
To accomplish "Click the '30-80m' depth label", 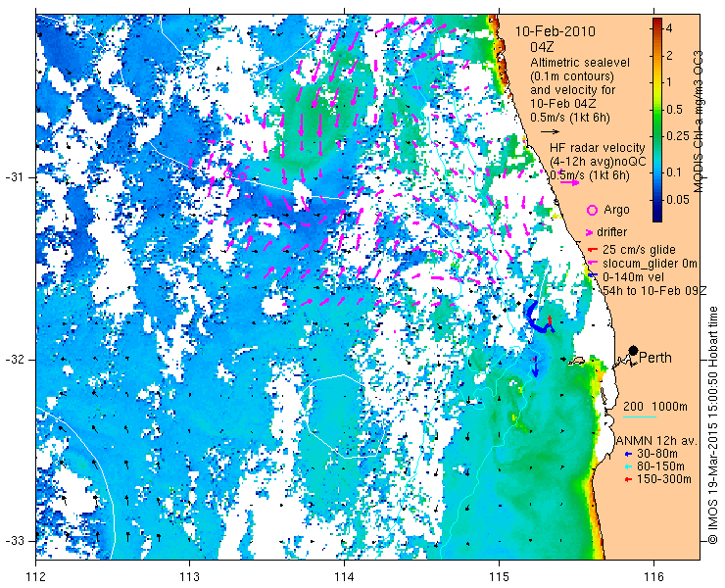I will [658, 454].
